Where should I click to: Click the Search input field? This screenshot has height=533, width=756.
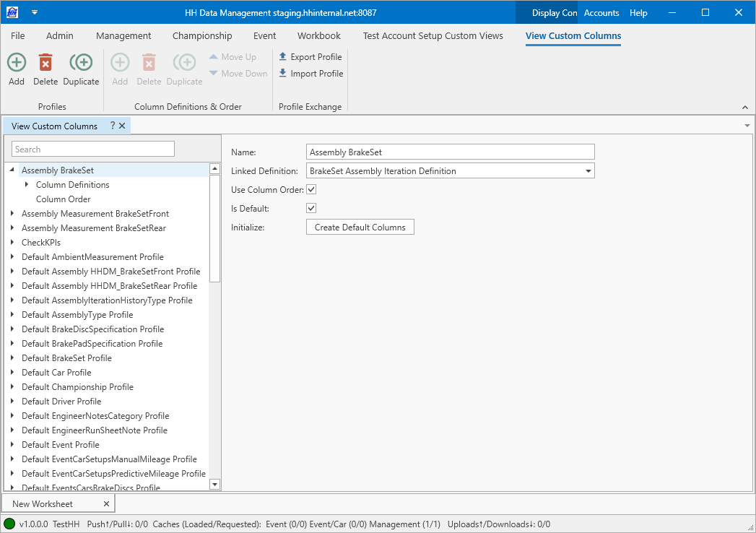(93, 149)
